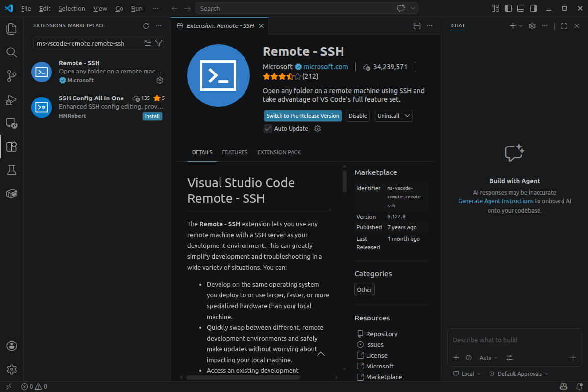
Task: Open the Accounts icon in activity bar
Action: 12,346
